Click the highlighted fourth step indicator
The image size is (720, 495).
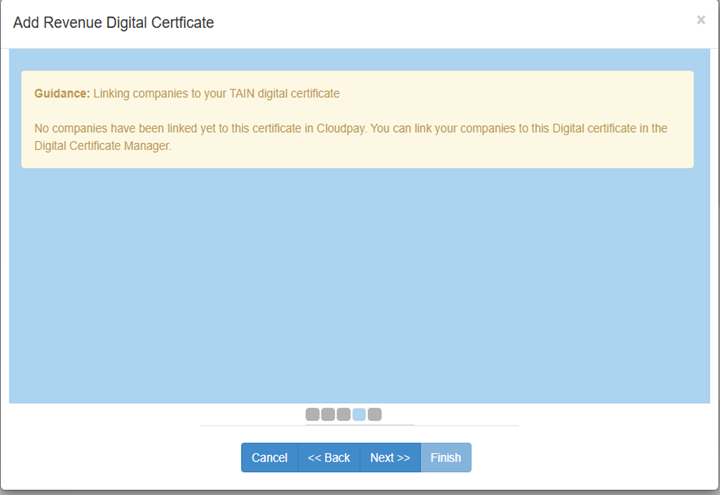[359, 414]
